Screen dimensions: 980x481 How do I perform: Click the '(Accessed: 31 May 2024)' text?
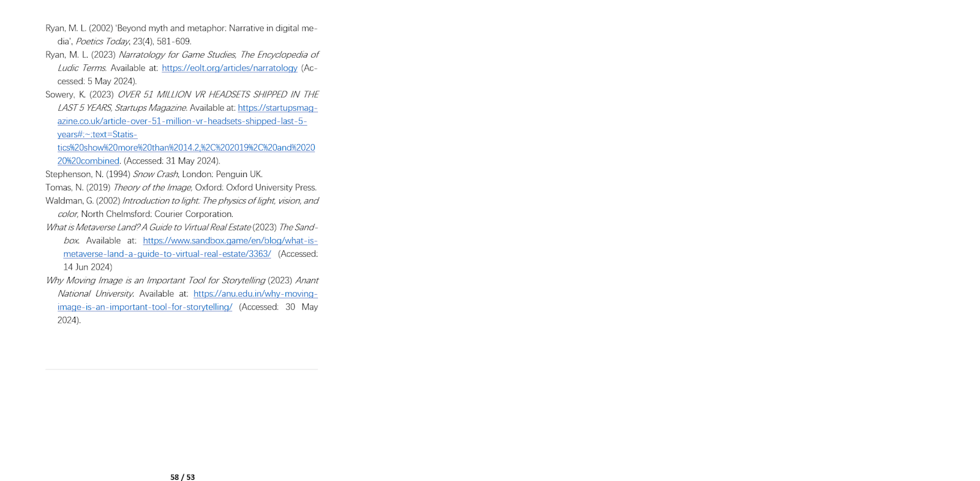pos(171,161)
